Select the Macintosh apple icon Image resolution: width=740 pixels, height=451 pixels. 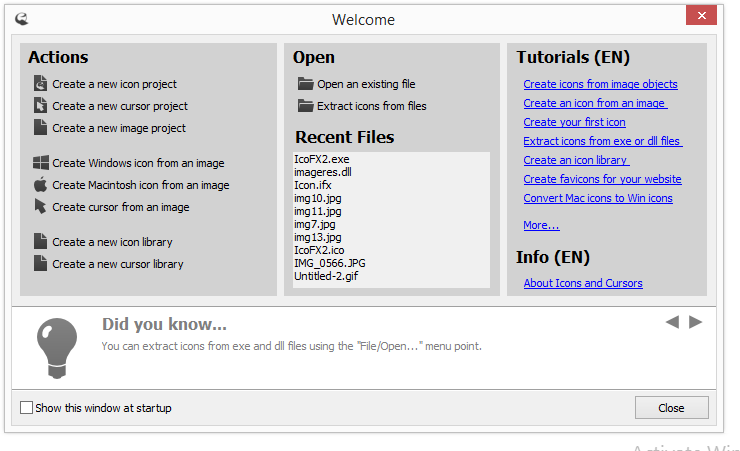click(40, 185)
